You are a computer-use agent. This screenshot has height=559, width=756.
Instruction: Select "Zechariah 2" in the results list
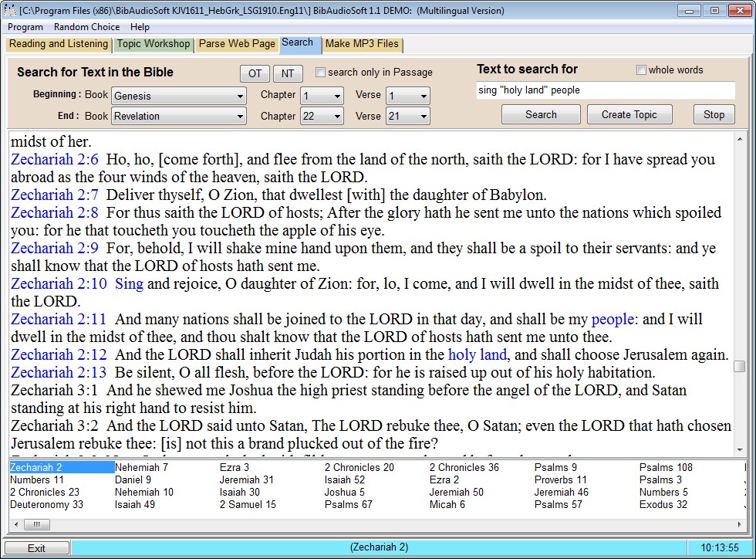pos(61,467)
